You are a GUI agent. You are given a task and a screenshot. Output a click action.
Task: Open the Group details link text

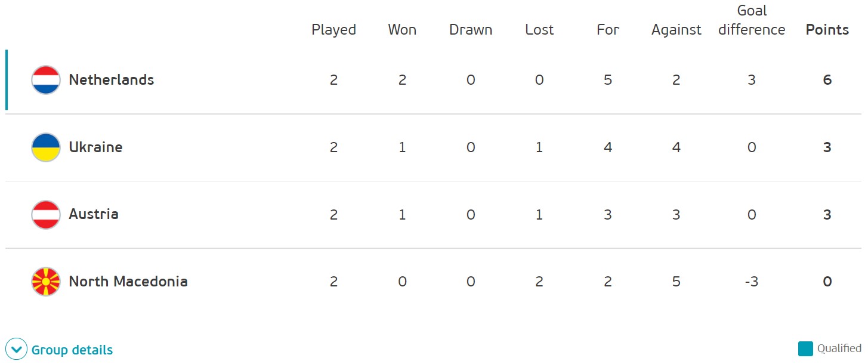click(x=72, y=350)
